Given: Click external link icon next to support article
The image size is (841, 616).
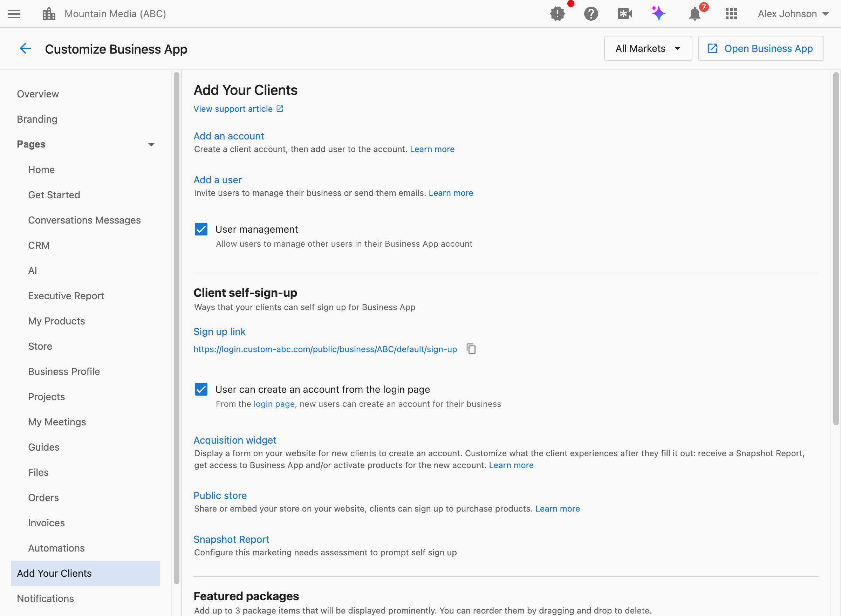Looking at the screenshot, I should pyautogui.click(x=280, y=109).
